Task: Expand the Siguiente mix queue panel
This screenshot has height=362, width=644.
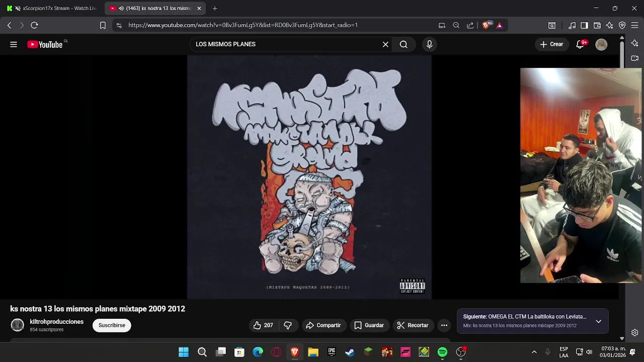Action: pyautogui.click(x=598, y=321)
